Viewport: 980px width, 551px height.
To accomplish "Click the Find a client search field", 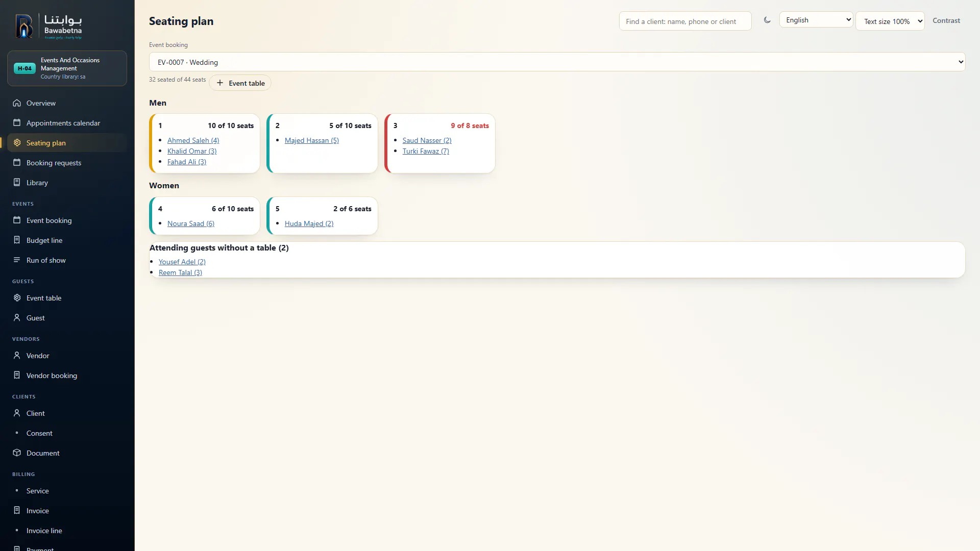I will click(x=685, y=21).
